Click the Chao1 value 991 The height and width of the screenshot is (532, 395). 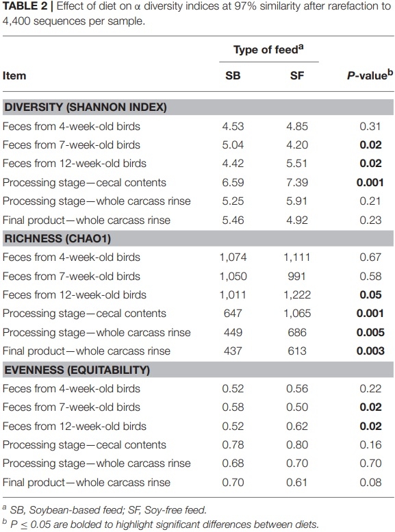tap(297, 276)
